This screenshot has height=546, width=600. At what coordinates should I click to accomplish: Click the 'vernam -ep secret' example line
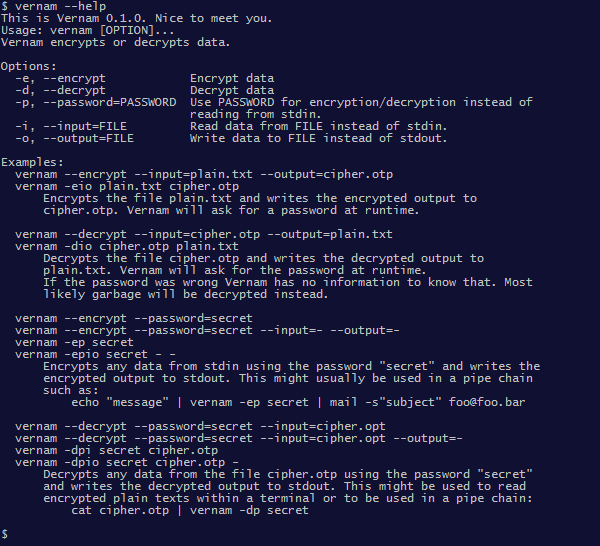point(74,342)
